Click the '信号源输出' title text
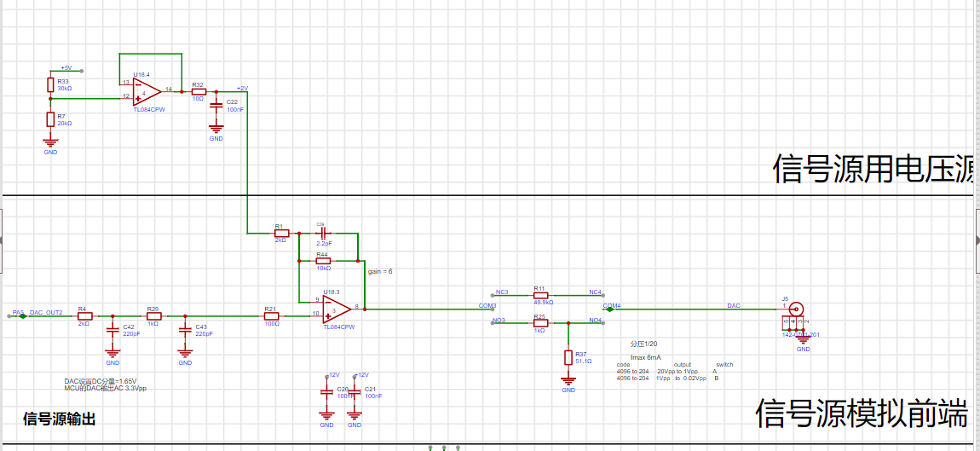Viewport: 980px width, 451px height. (60, 419)
